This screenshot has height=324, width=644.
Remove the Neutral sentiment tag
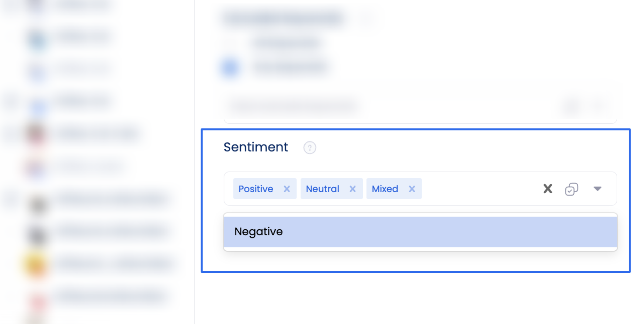pyautogui.click(x=352, y=189)
